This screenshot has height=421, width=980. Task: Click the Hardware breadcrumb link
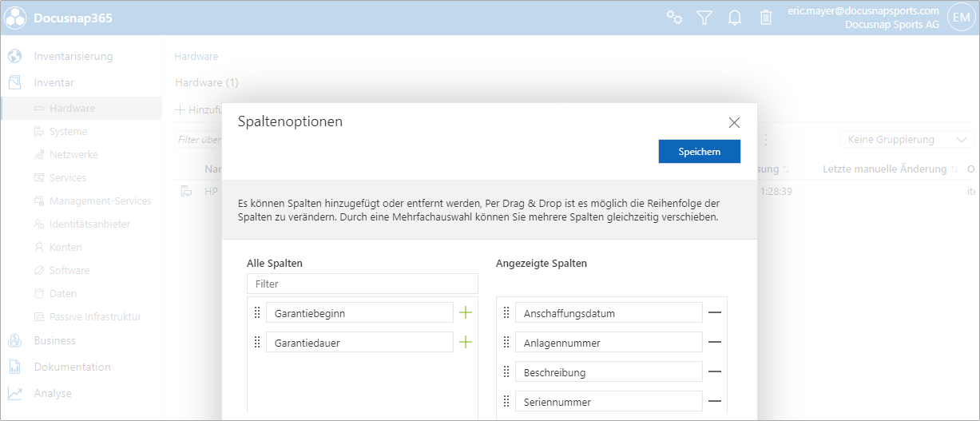coord(196,57)
